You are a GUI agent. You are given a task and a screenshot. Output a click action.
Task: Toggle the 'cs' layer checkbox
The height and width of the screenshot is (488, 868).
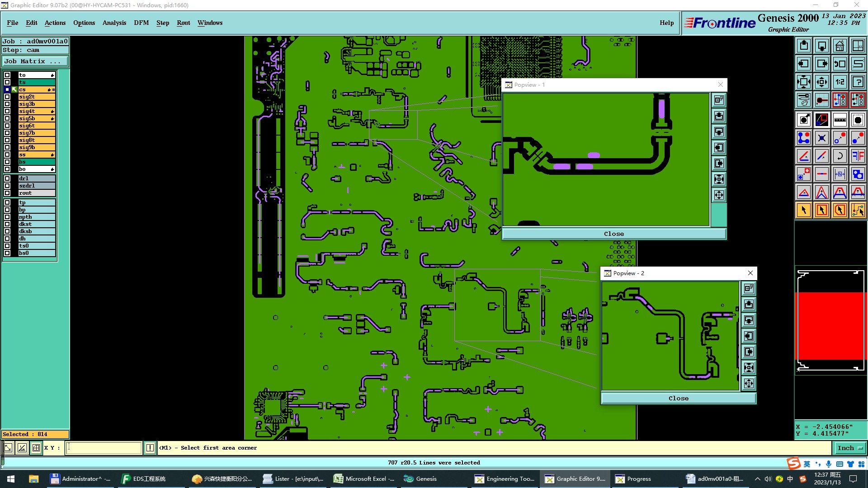pos(7,89)
